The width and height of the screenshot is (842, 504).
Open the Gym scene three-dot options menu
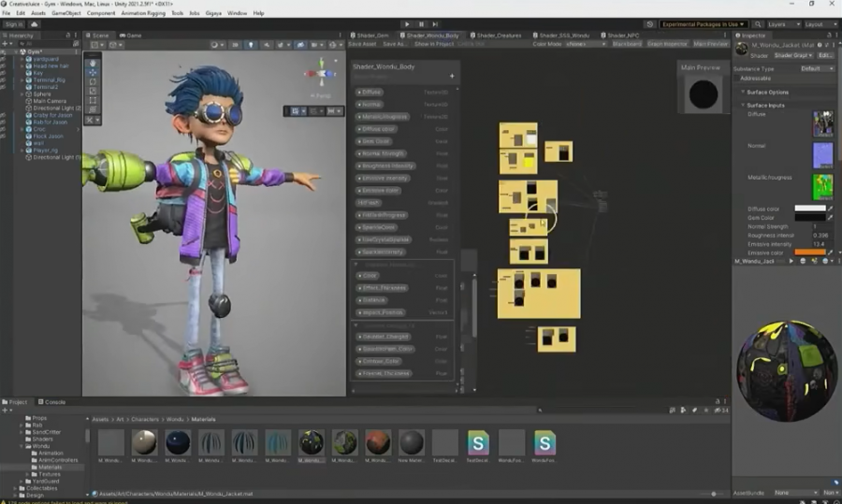point(77,51)
